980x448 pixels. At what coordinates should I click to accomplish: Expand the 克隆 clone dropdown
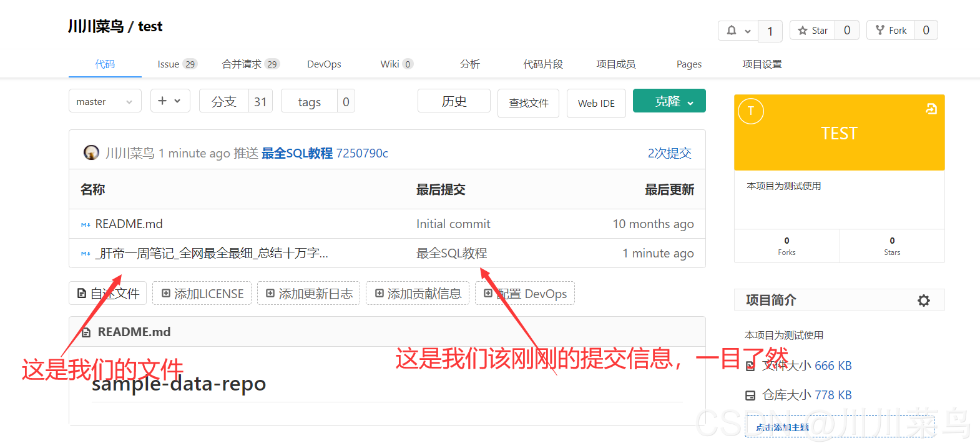(x=669, y=101)
